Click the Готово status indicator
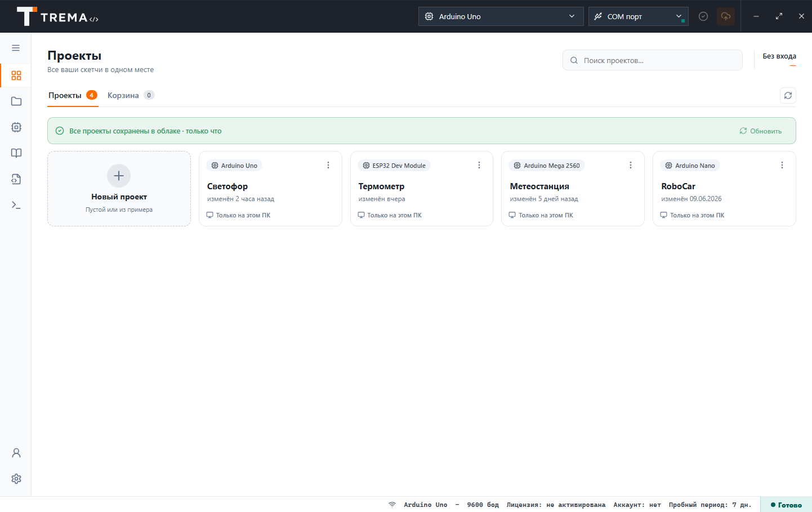This screenshot has height=512, width=812. (x=786, y=505)
